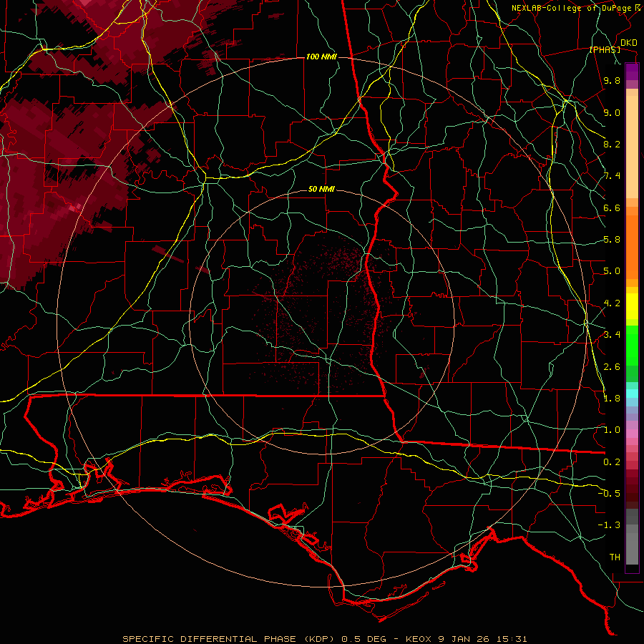
Task: Click the [PHAS] legend header label
Action: click(x=605, y=49)
